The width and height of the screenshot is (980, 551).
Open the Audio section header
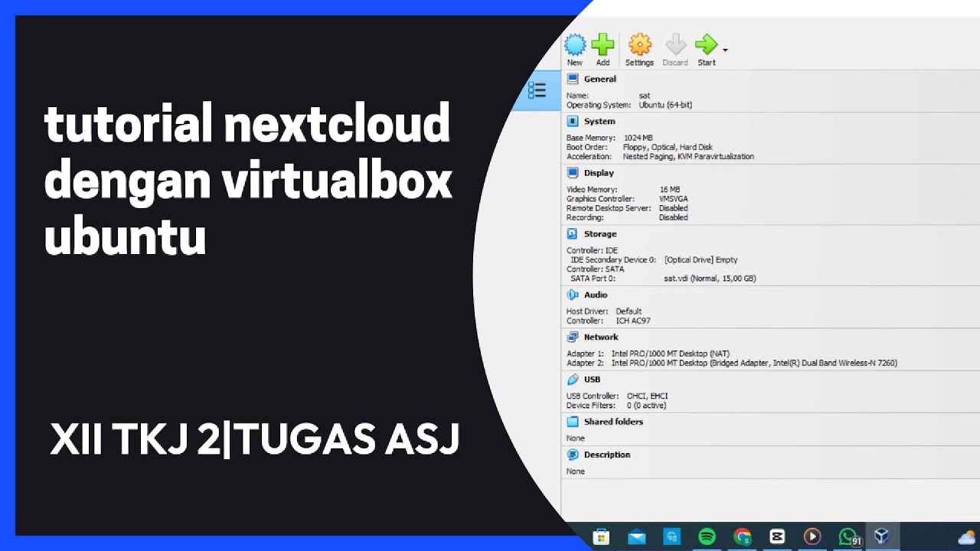[x=596, y=295]
